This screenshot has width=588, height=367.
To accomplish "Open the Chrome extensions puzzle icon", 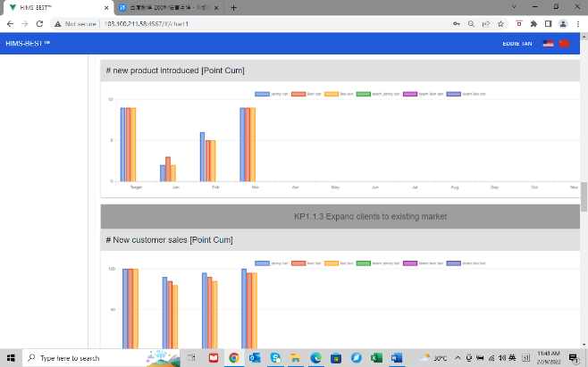I will (x=533, y=24).
